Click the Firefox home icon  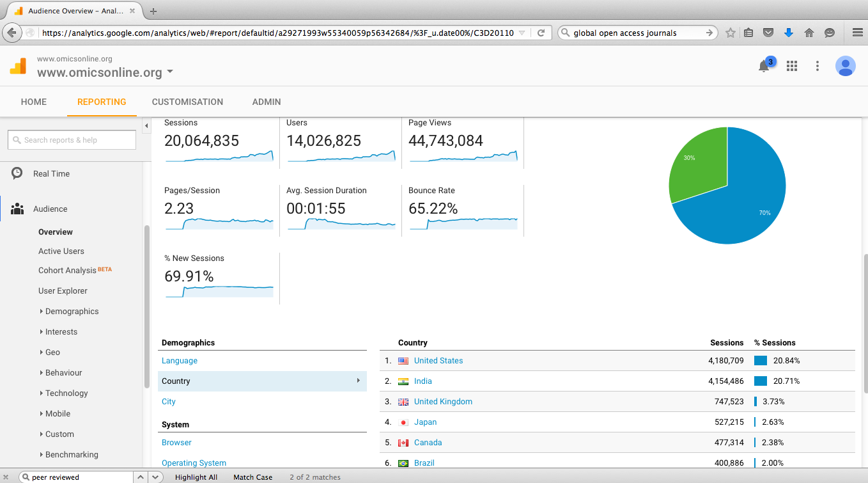tap(809, 32)
